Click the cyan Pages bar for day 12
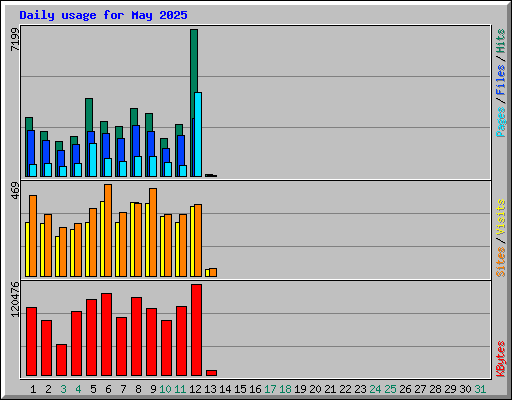 pos(198,134)
